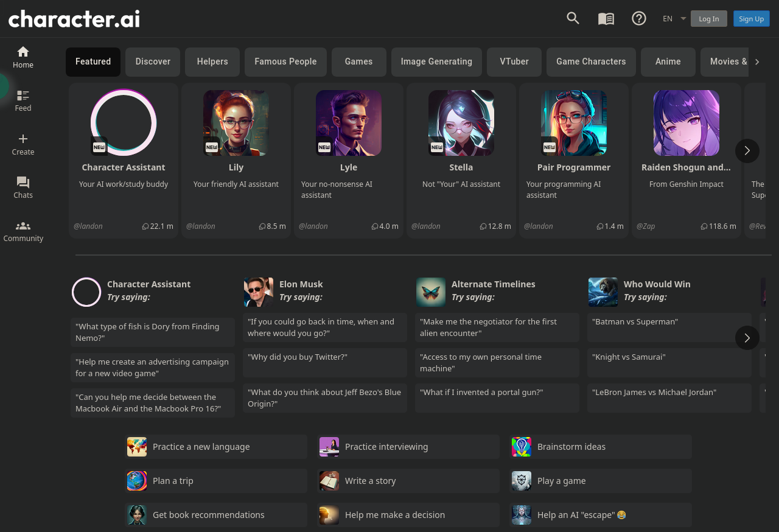The width and height of the screenshot is (779, 532).
Task: Choose prompt "Batman vs Superman"
Action: [x=669, y=327]
